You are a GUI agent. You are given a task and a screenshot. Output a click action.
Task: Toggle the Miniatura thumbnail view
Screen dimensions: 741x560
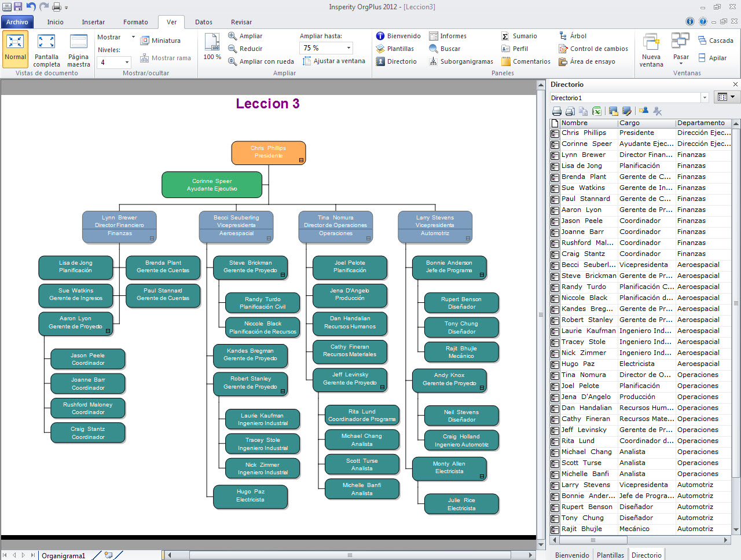144,41
